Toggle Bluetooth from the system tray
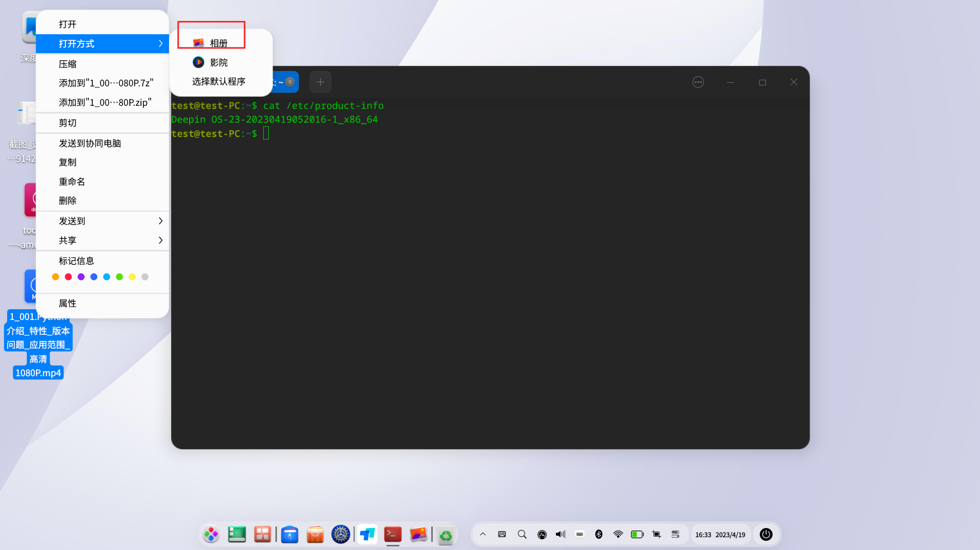The height and width of the screenshot is (550, 980). [599, 534]
